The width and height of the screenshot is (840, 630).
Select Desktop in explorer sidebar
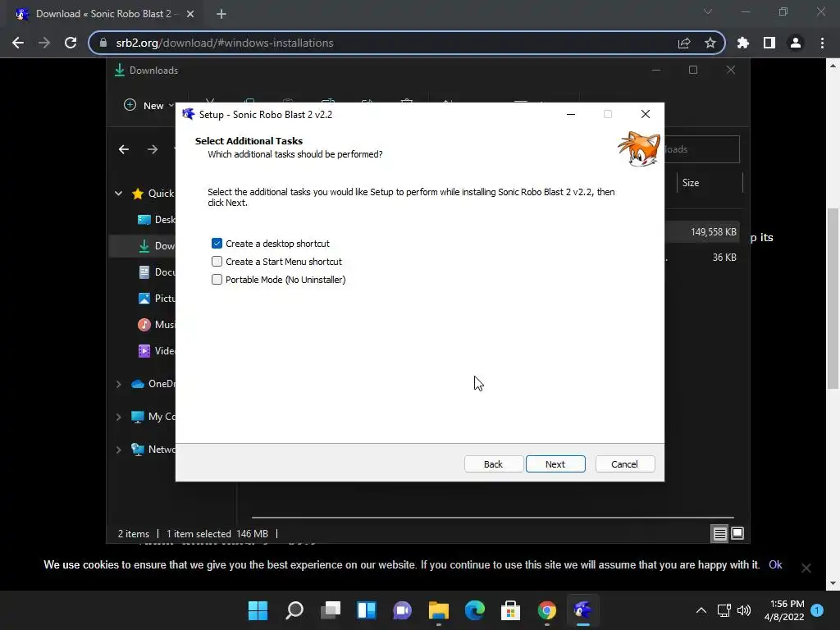156,220
